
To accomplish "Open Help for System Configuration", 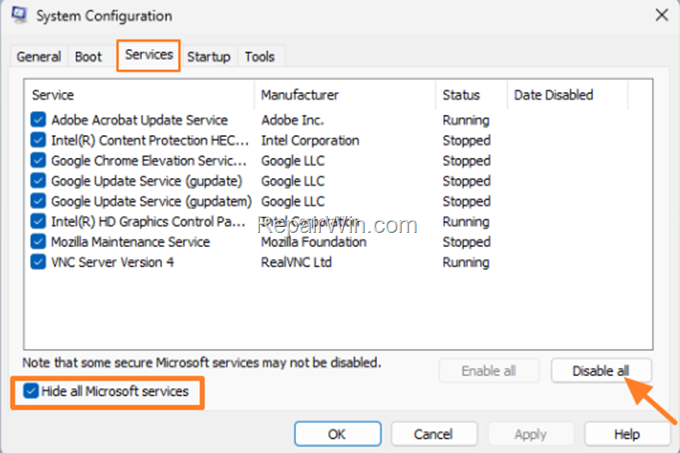I will [627, 434].
